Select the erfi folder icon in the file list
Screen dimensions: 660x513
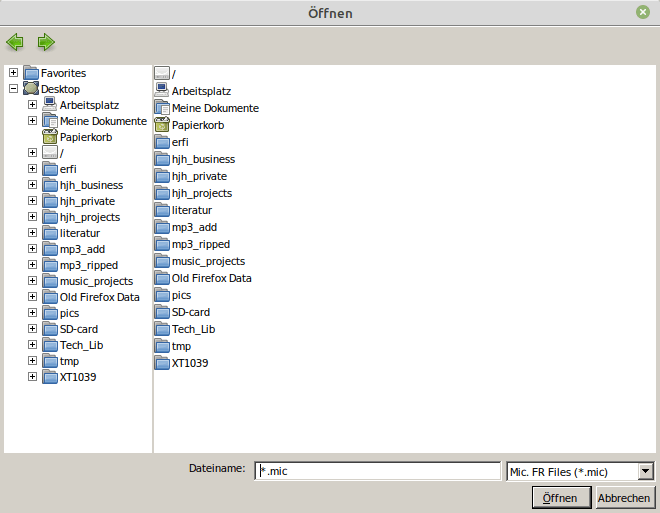[162, 142]
